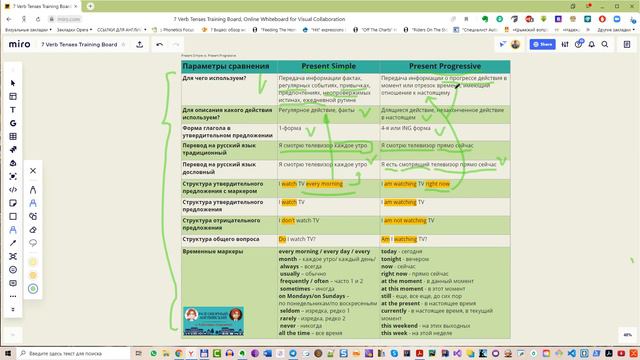The width and height of the screenshot is (640, 360).
Task: Open 'ССЫЛКИ ДЛЯ АНГЛ' bookmarks dropdown
Action: [121, 30]
